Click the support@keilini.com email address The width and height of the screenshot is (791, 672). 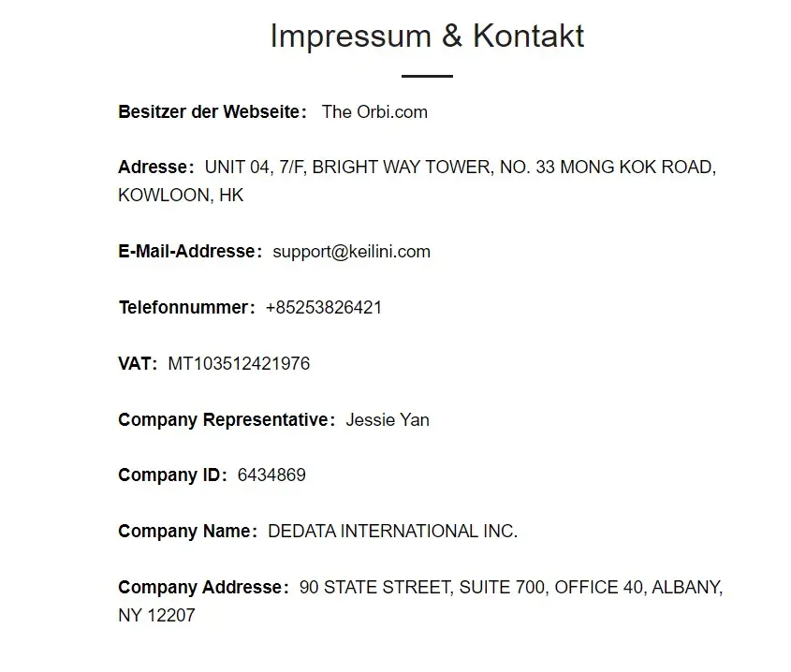tap(351, 251)
